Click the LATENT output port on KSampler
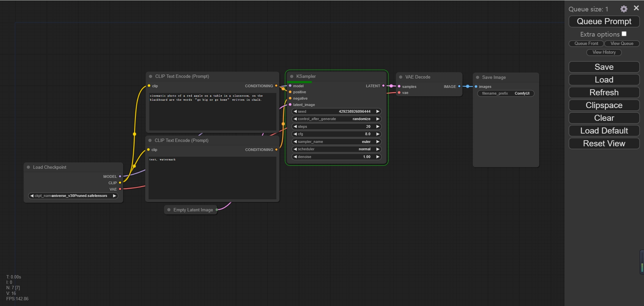The image size is (644, 306). point(383,86)
